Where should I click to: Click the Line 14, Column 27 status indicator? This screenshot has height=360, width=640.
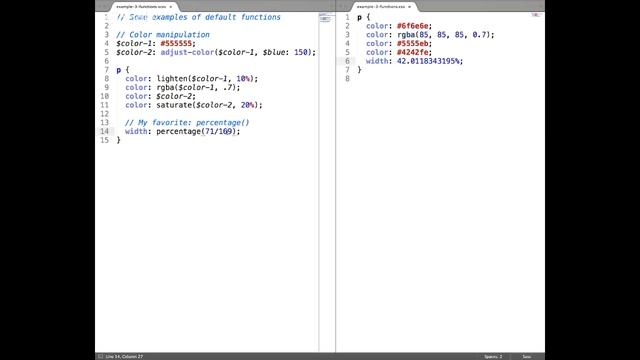tap(124, 356)
